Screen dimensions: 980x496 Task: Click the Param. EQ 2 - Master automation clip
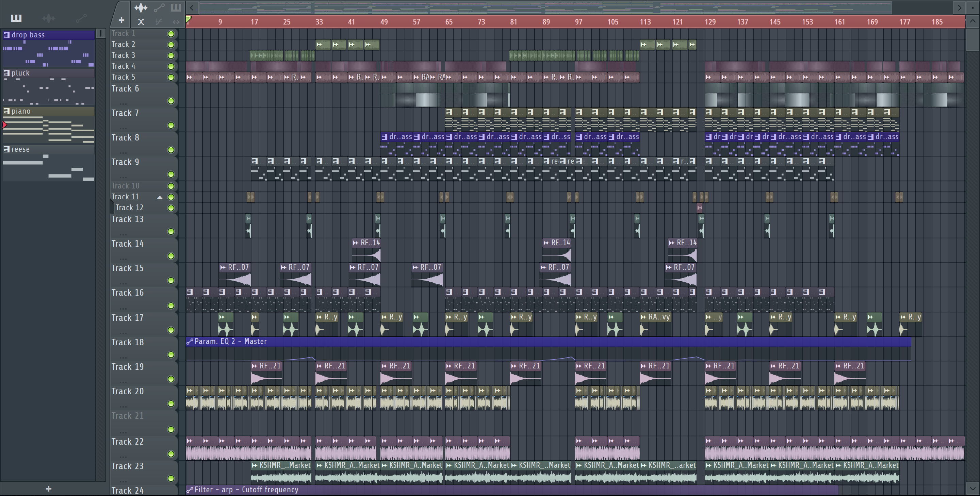(x=548, y=349)
